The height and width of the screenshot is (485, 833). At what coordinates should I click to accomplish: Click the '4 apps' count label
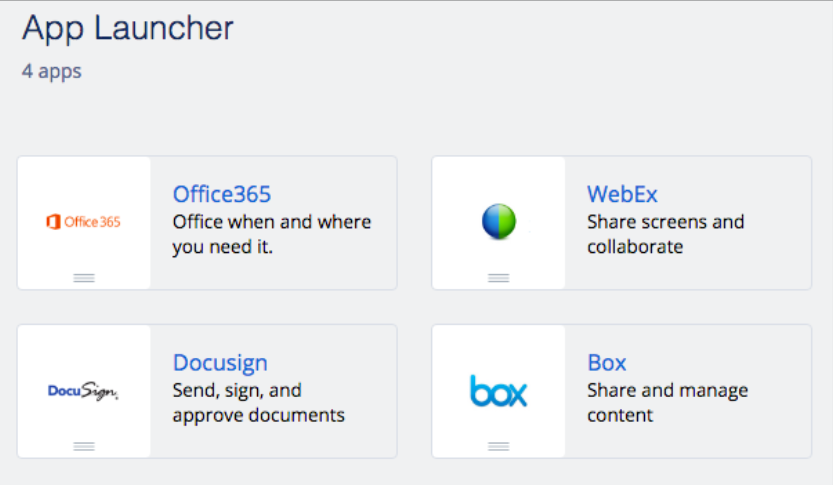pos(52,71)
